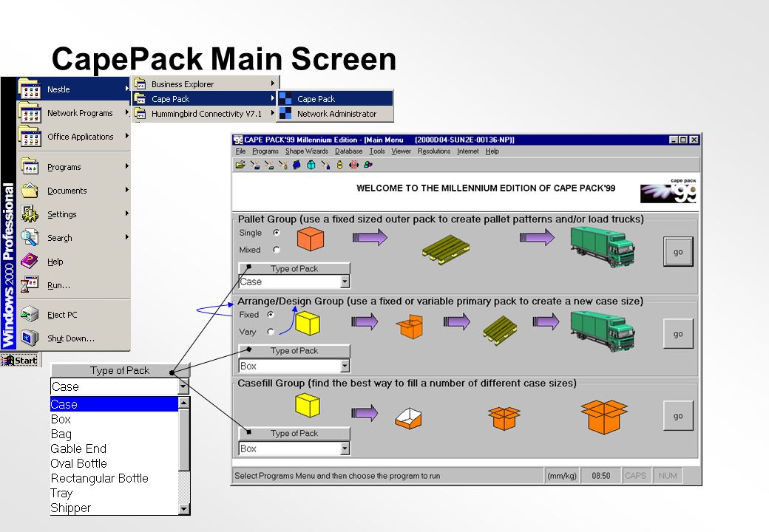Click the list scrollbar up arrow

[184, 403]
